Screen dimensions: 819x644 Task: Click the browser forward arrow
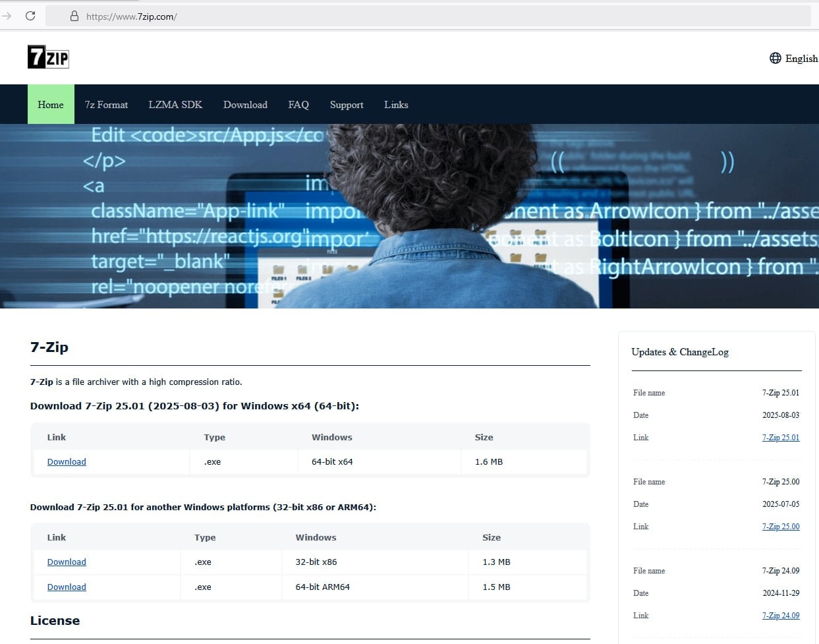[7, 16]
